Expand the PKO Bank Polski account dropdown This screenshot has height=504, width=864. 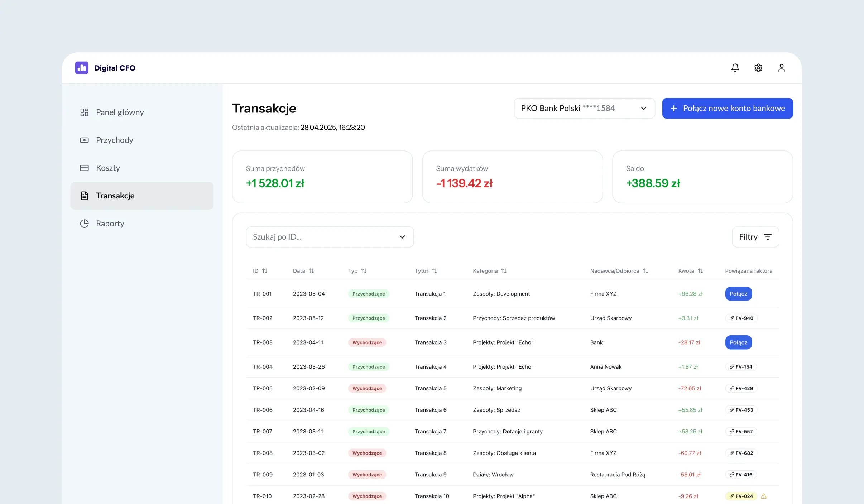click(584, 108)
